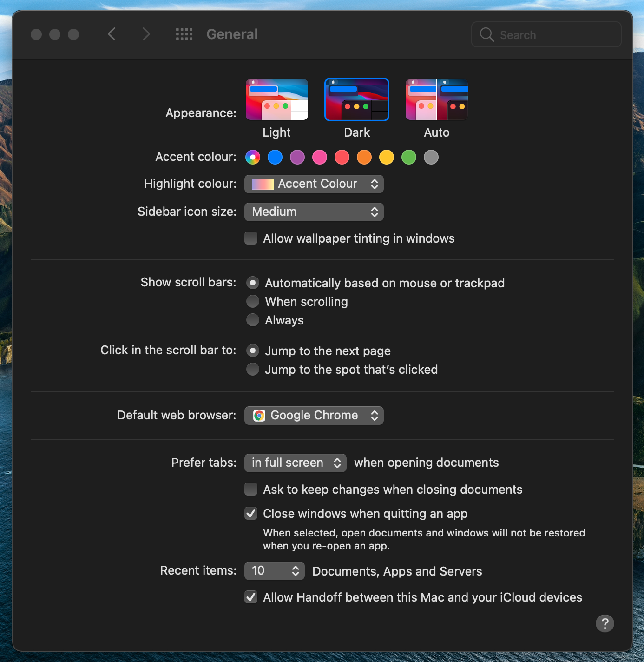Screen dimensions: 644x662
Task: Select Automatically based on mouse or trackpad
Action: coord(253,283)
